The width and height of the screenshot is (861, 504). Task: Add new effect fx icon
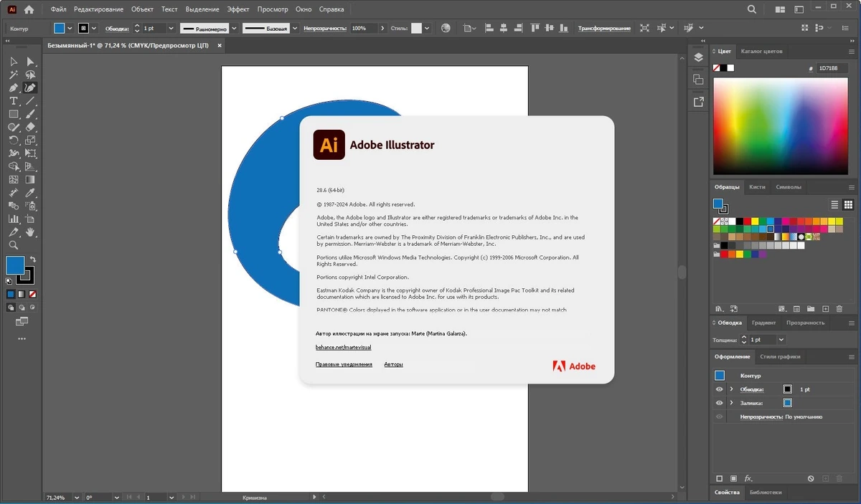[748, 478]
